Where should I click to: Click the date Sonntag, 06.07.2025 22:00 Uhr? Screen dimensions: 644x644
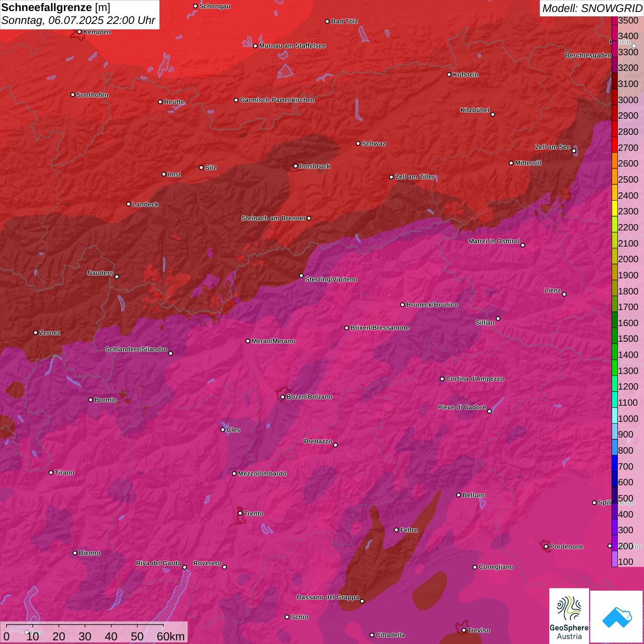tap(78, 20)
